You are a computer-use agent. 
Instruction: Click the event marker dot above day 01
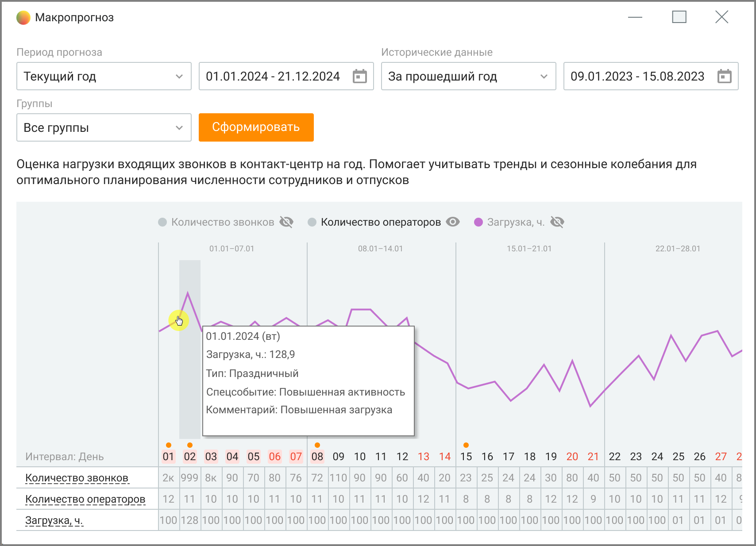pyautogui.click(x=169, y=445)
